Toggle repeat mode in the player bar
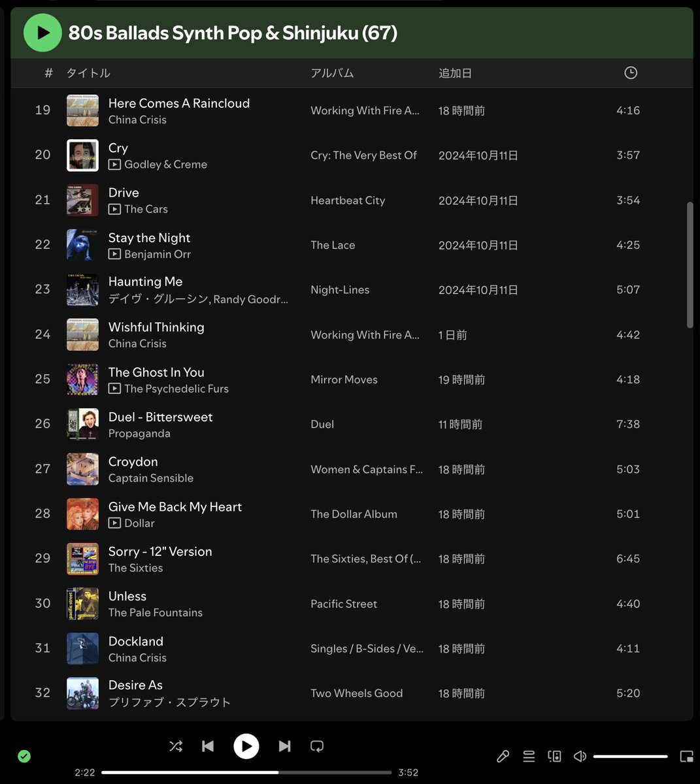Screen dimensions: 700x784 pyautogui.click(x=317, y=746)
